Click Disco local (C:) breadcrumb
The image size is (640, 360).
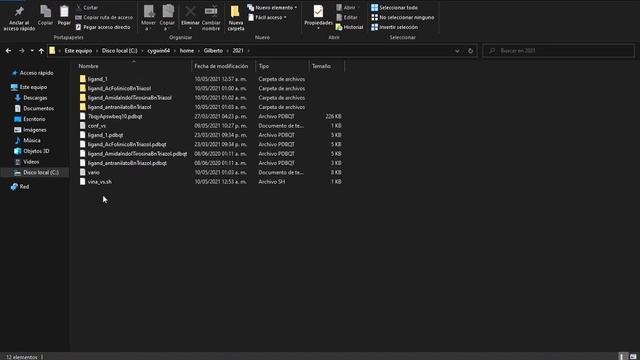[x=120, y=51]
